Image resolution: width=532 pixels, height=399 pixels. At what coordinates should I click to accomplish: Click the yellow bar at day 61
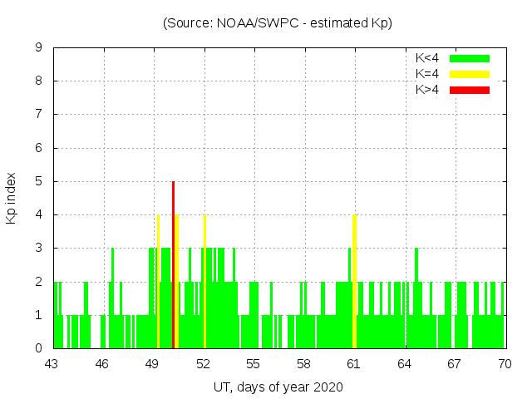click(355, 281)
